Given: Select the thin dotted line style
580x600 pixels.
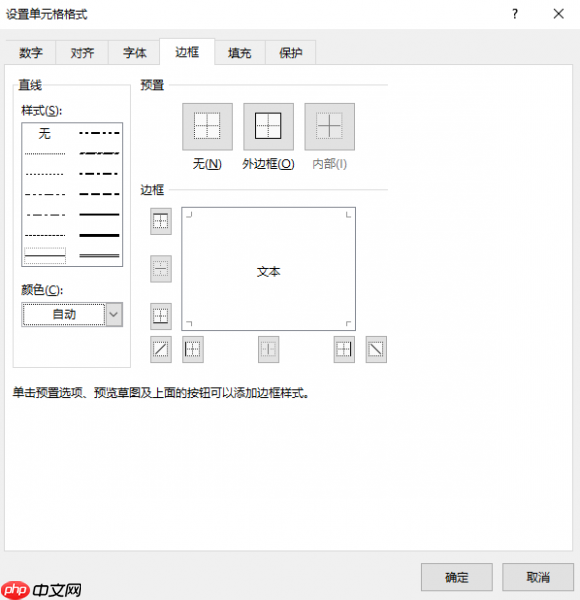Looking at the screenshot, I should pos(45,174).
